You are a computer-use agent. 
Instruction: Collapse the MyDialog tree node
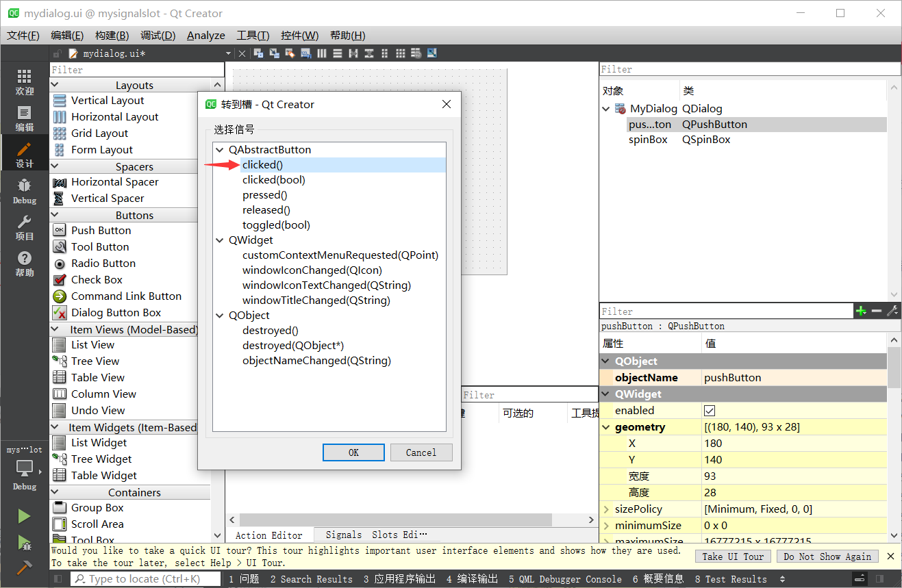(605, 109)
